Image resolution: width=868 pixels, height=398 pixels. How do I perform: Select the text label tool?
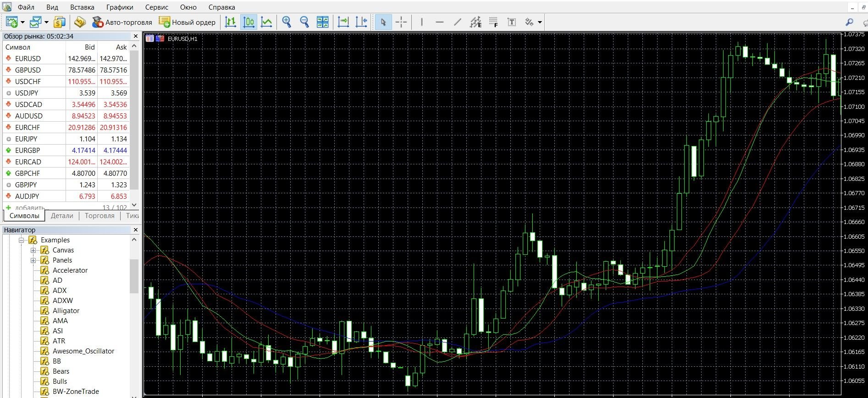512,22
